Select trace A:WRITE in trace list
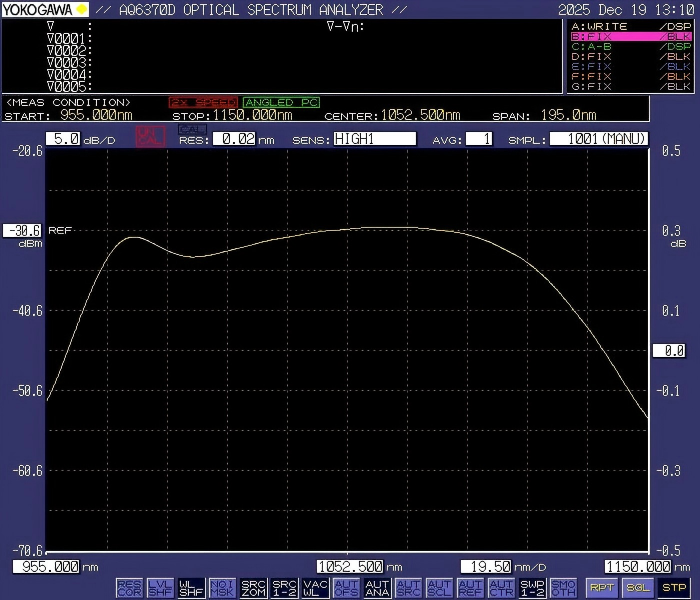 tap(630, 25)
